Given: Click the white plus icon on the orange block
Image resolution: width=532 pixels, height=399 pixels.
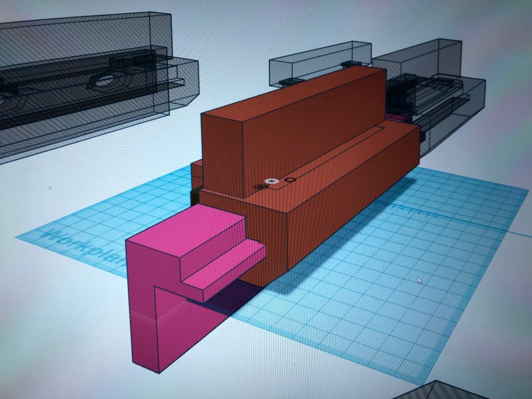Looking at the screenshot, I should click(270, 181).
